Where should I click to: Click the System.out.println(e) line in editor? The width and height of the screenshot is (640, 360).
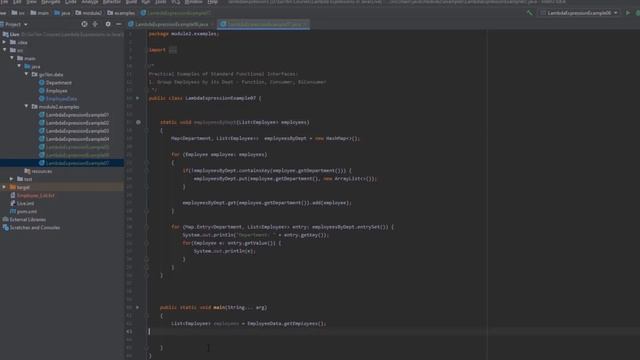click(224, 251)
